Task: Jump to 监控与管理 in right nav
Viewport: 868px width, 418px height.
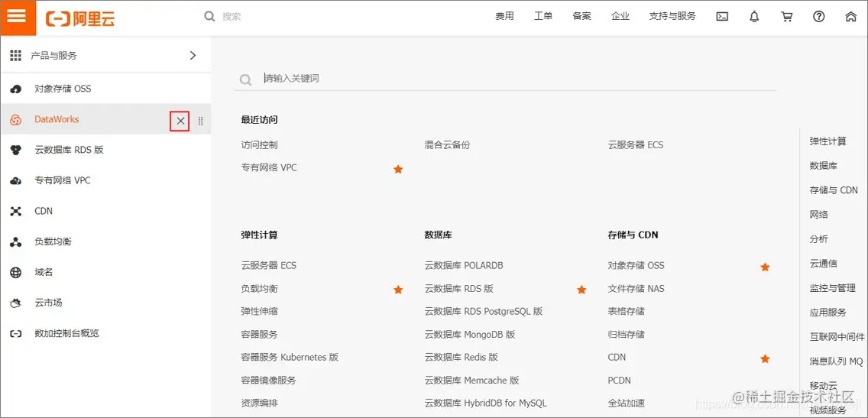Action: 832,288
